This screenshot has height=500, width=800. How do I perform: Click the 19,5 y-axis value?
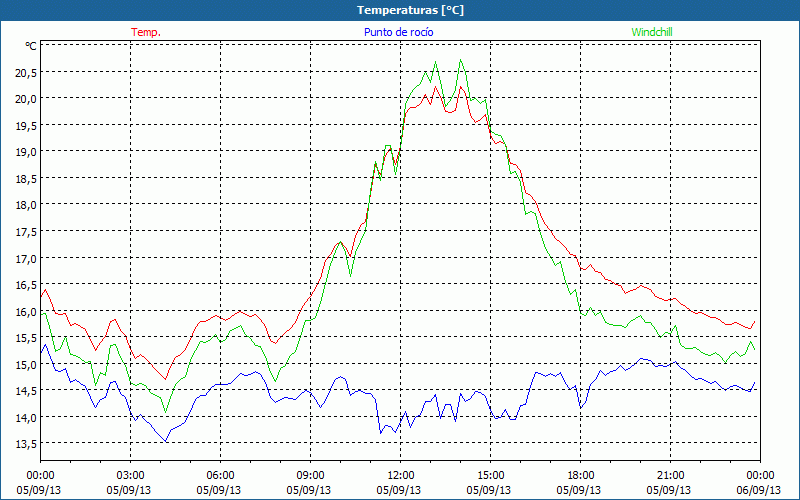tap(26, 126)
